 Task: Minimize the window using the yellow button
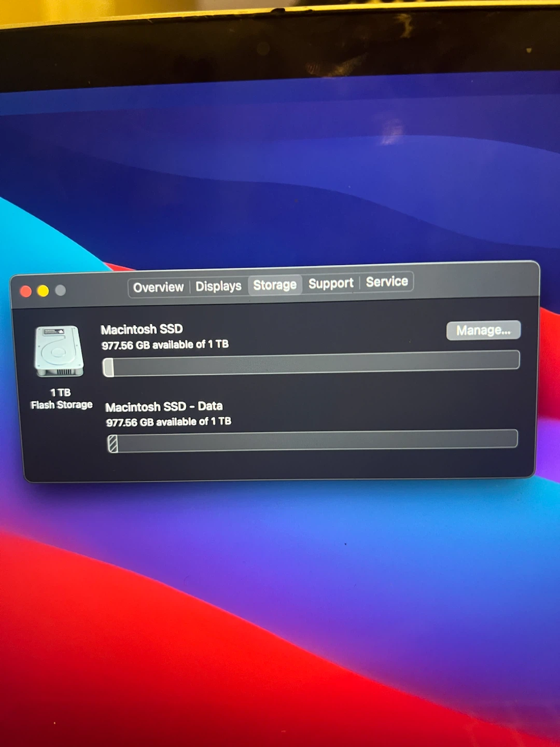43,290
